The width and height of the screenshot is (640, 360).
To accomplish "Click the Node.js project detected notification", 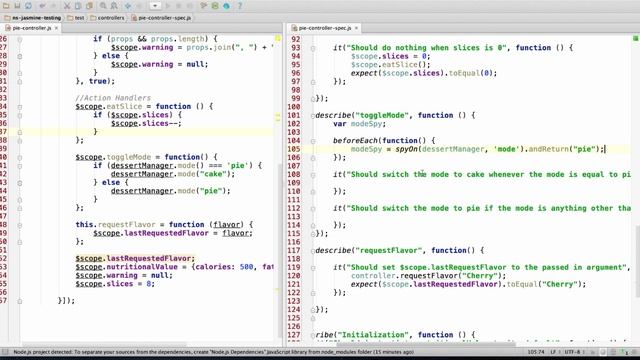I will 213,352.
